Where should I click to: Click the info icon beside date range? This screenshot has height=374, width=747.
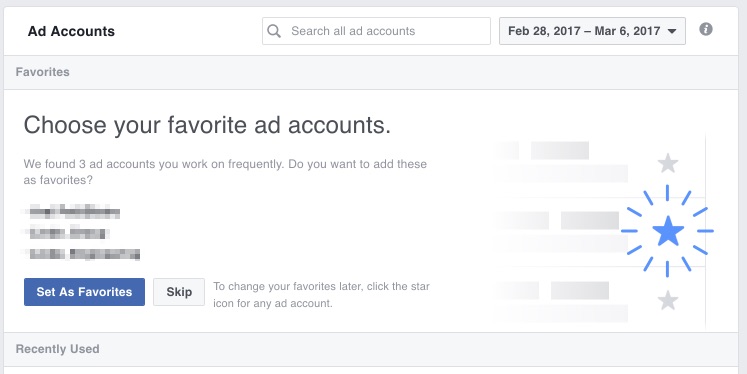click(706, 30)
